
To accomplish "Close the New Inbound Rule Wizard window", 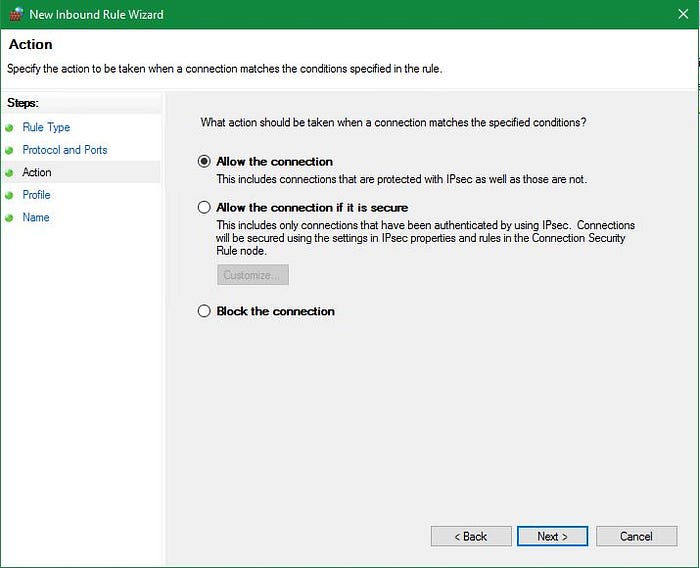I will tap(683, 14).
